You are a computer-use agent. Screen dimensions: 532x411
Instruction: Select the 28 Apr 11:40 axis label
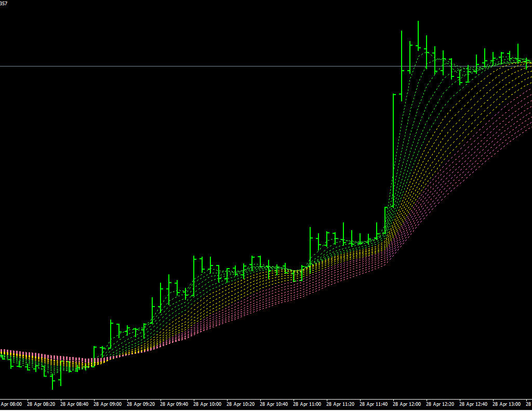(x=374, y=404)
